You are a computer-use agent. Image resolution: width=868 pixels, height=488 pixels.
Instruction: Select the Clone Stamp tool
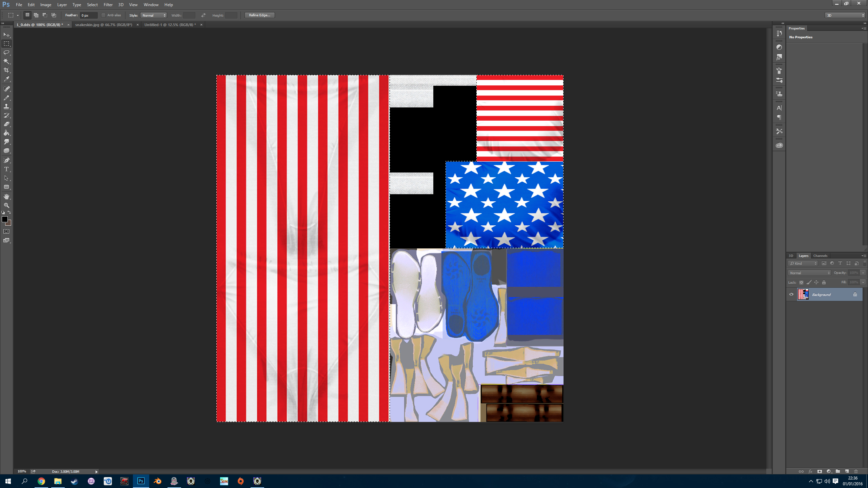point(6,106)
